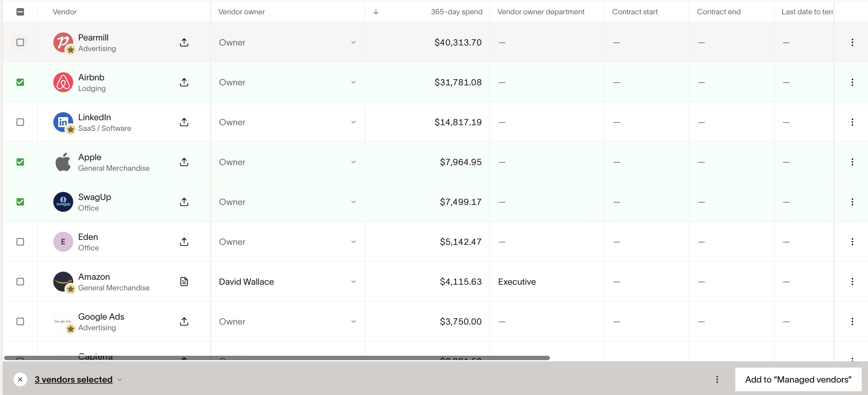868x395 pixels.
Task: Click the upload icon in LinkedIn row
Action: point(184,122)
